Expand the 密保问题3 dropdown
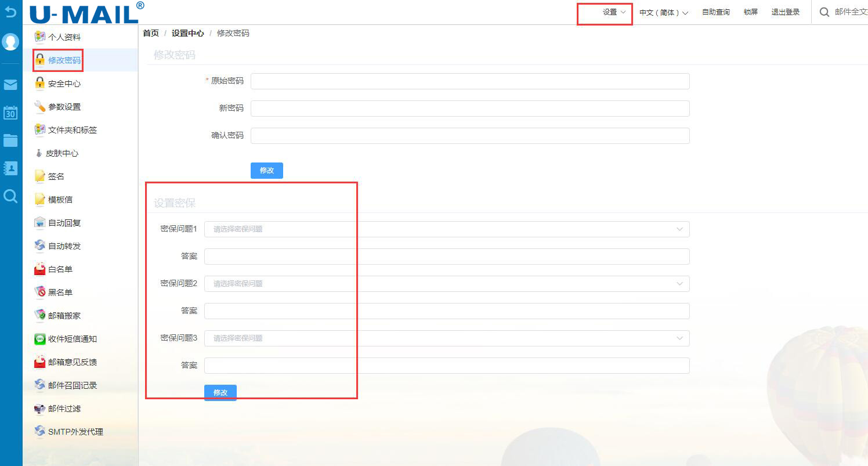This screenshot has width=868, height=466. click(x=447, y=338)
